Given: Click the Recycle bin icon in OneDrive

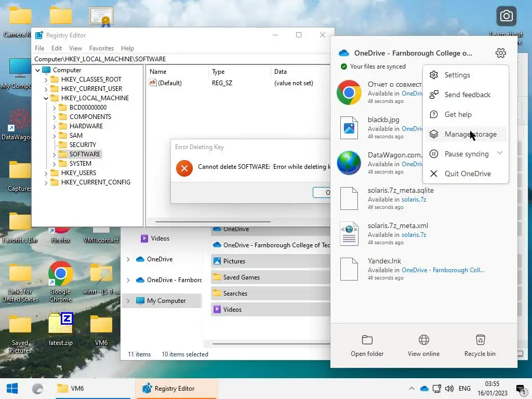Looking at the screenshot, I should (480, 340).
